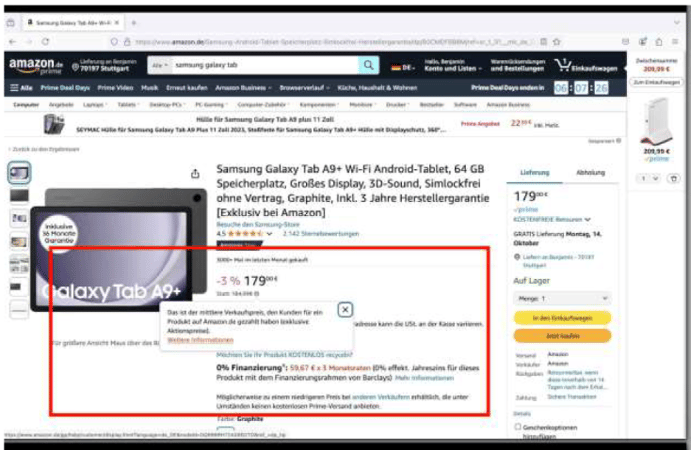
Task: Click Jetzt kaufen button
Action: pyautogui.click(x=562, y=336)
